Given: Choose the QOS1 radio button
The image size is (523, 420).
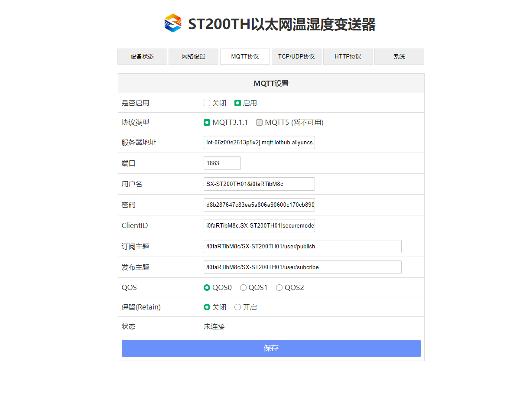Looking at the screenshot, I should click(x=244, y=288).
